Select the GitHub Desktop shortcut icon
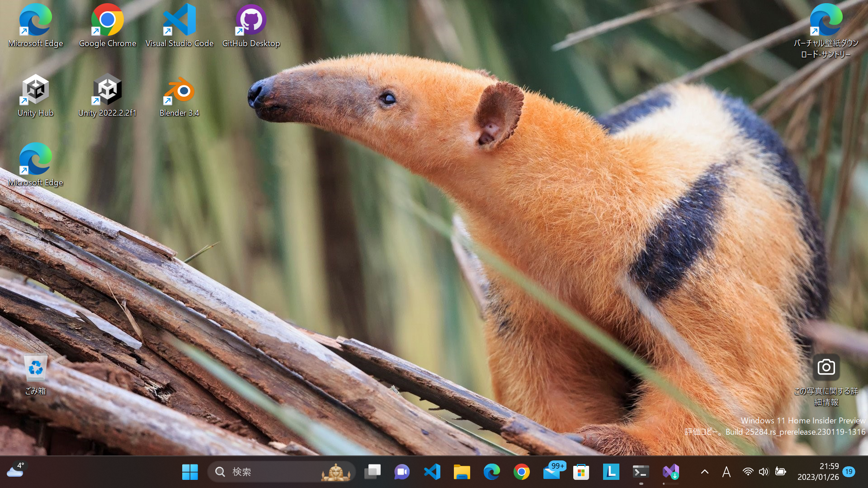The width and height of the screenshot is (868, 488). tap(251, 26)
